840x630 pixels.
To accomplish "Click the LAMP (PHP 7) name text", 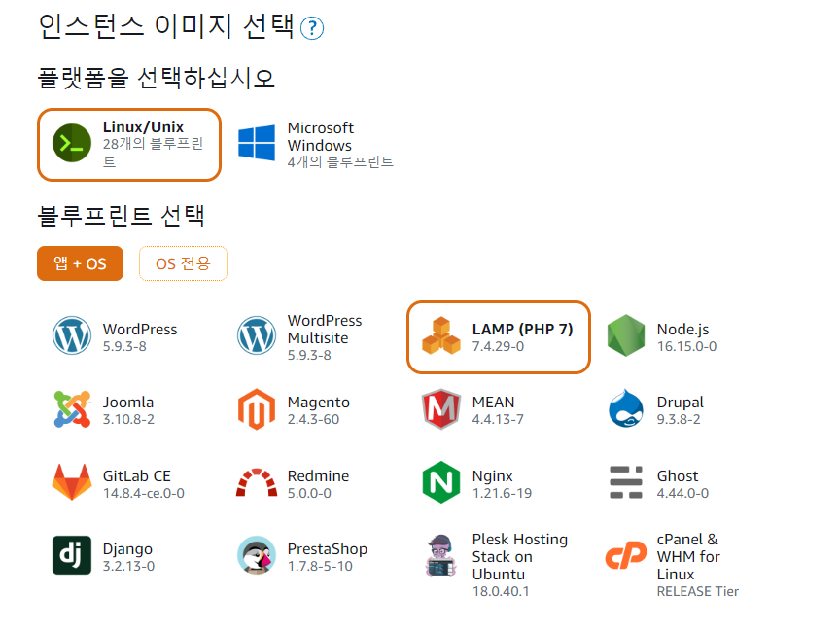I will (522, 329).
